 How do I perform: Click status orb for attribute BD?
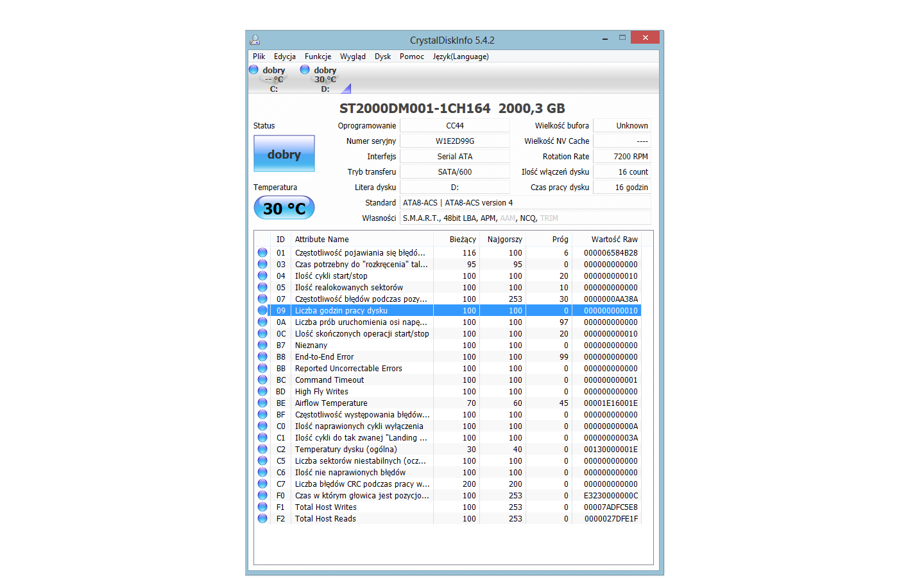point(262,391)
